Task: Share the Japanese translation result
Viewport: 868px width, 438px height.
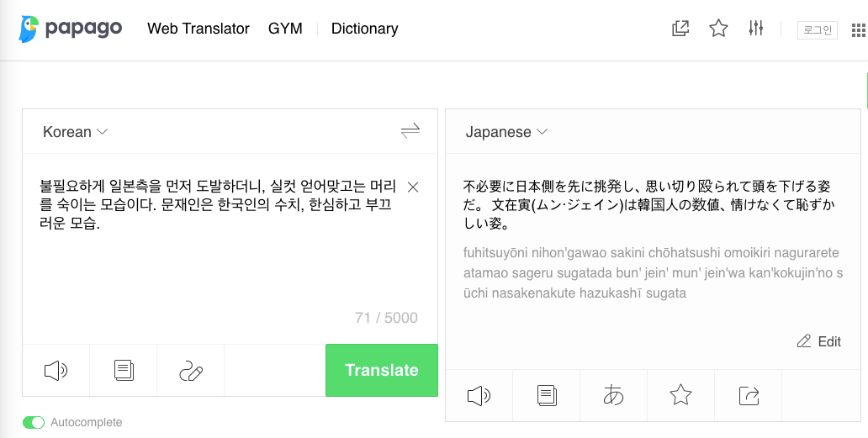Action: click(x=749, y=395)
